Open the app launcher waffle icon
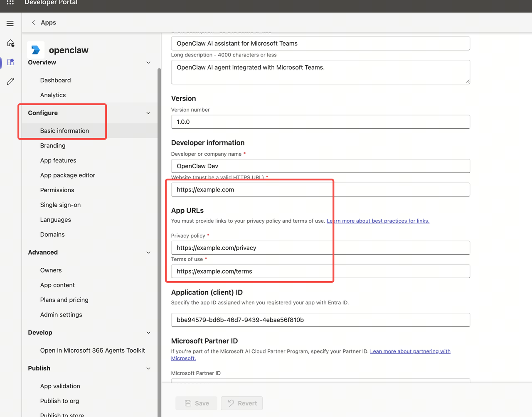532x417 pixels. coord(10,2)
